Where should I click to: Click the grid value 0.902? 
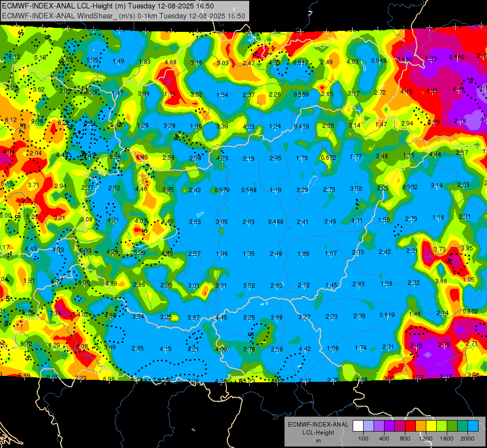point(470,312)
